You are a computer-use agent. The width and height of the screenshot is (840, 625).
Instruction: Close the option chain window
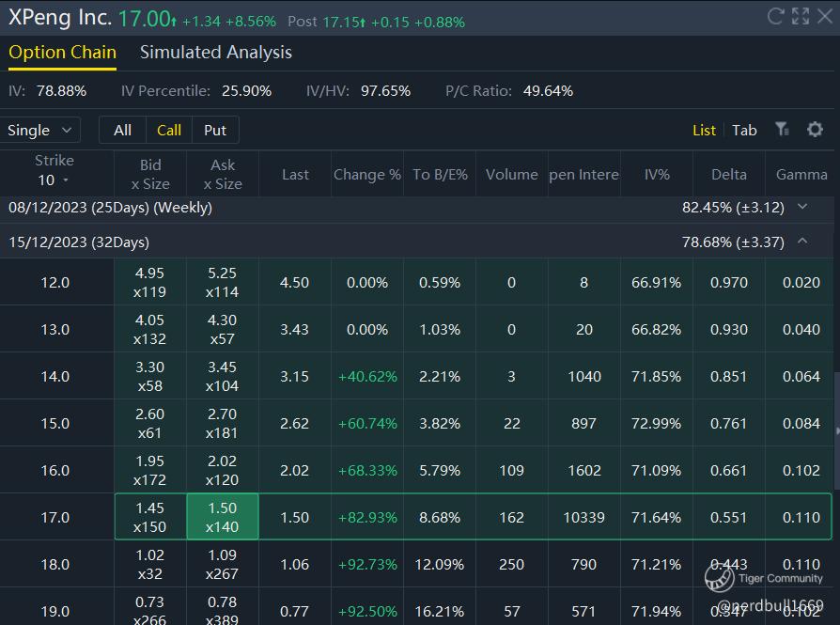(x=825, y=16)
